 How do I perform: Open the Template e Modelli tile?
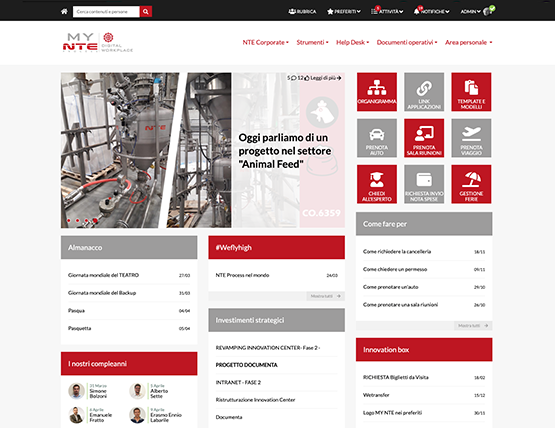tap(471, 92)
